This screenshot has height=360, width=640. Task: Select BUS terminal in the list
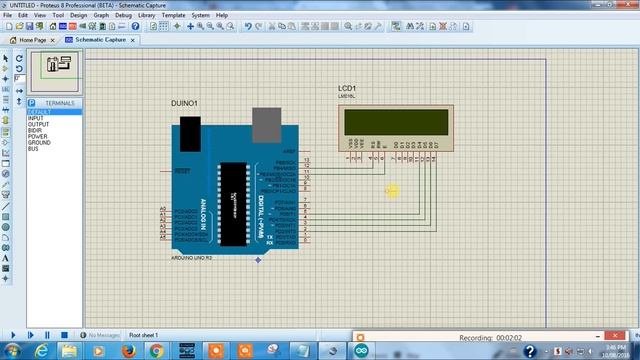tap(54, 149)
